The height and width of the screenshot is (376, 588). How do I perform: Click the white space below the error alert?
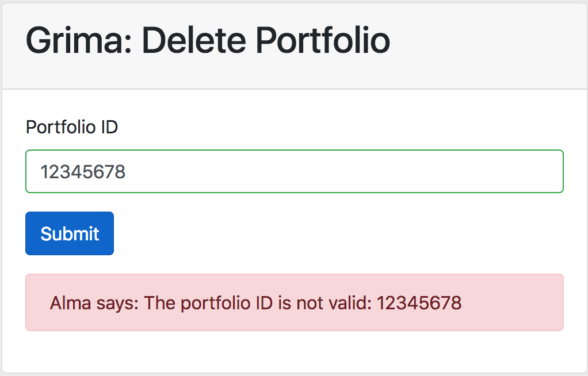(294, 352)
